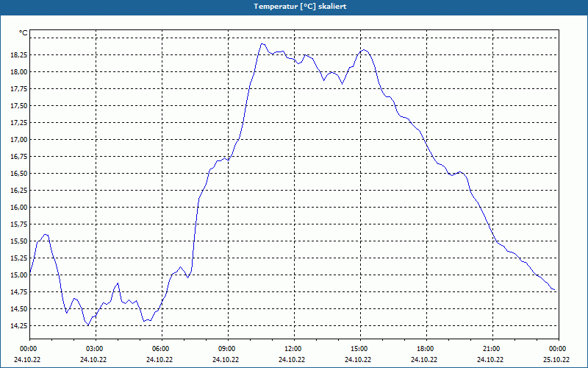Click the temperature curve peak near 10:30

[262, 44]
